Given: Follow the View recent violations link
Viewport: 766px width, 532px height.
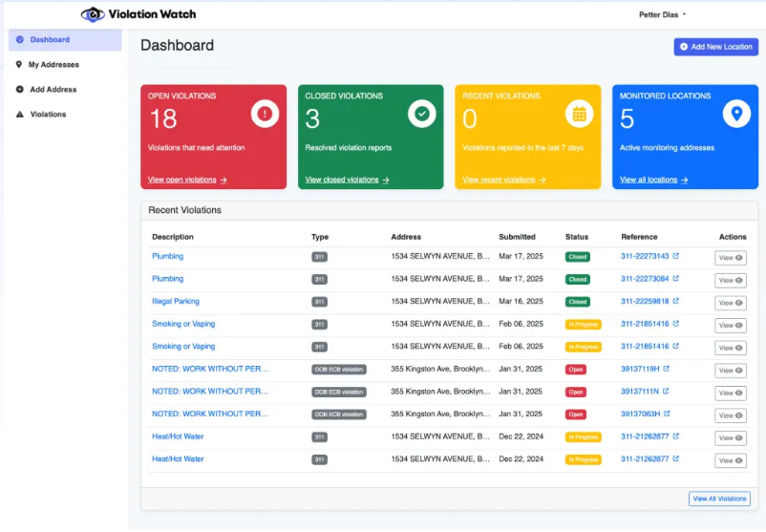Looking at the screenshot, I should (503, 180).
